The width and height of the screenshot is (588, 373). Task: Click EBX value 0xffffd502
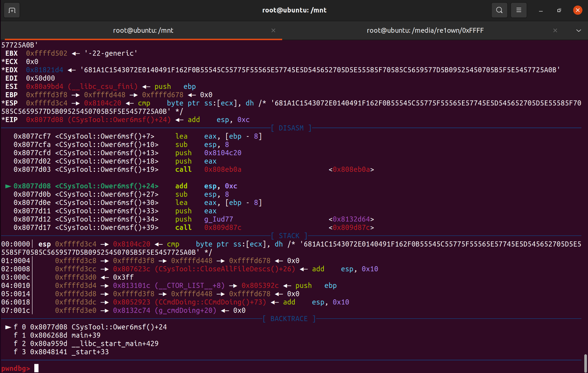[x=47, y=53]
